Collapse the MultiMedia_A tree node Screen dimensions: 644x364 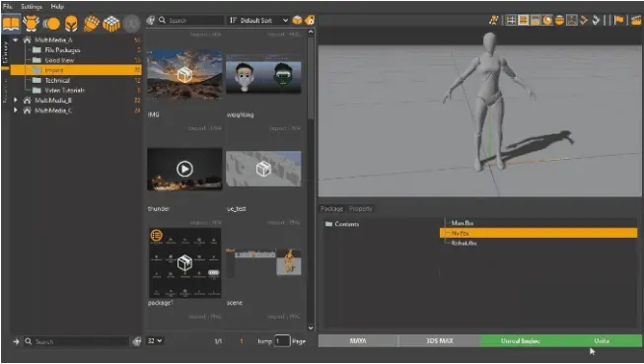[16, 39]
